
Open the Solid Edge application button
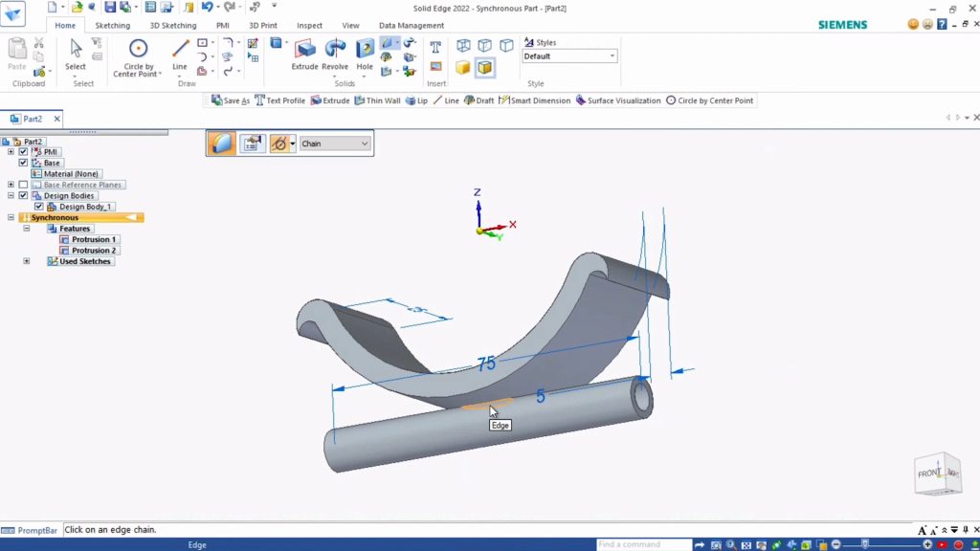tap(12, 13)
